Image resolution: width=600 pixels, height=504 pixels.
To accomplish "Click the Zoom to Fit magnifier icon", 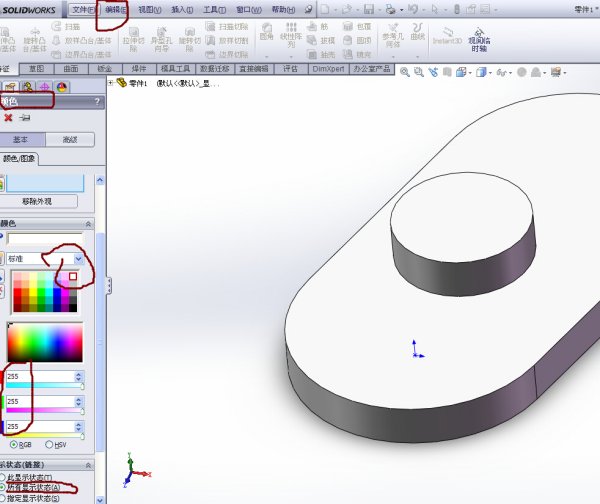I will tap(406, 72).
